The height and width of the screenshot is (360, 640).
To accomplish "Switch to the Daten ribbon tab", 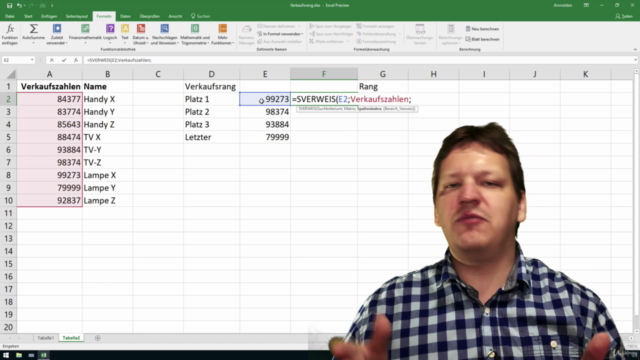I will (125, 16).
